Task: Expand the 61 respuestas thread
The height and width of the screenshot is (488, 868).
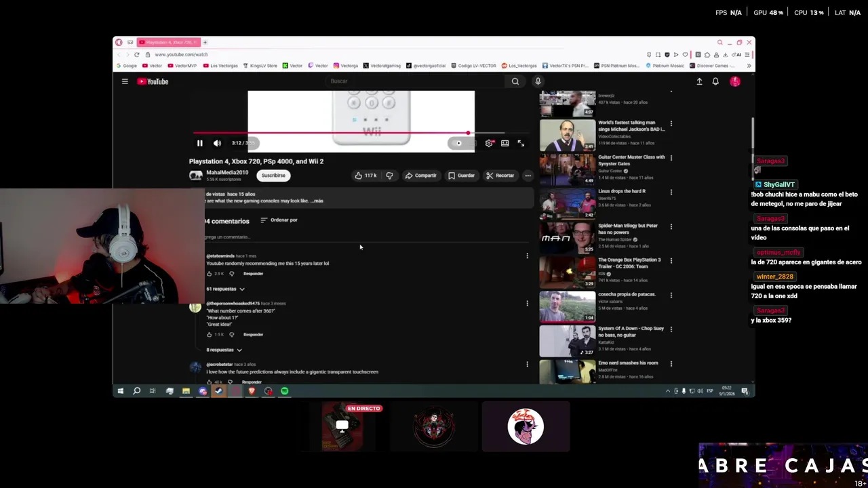Action: 225,289
